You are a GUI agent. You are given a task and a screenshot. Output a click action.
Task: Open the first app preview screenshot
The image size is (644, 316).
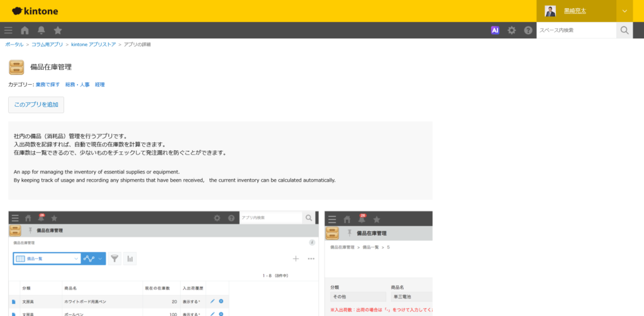[x=164, y=263]
